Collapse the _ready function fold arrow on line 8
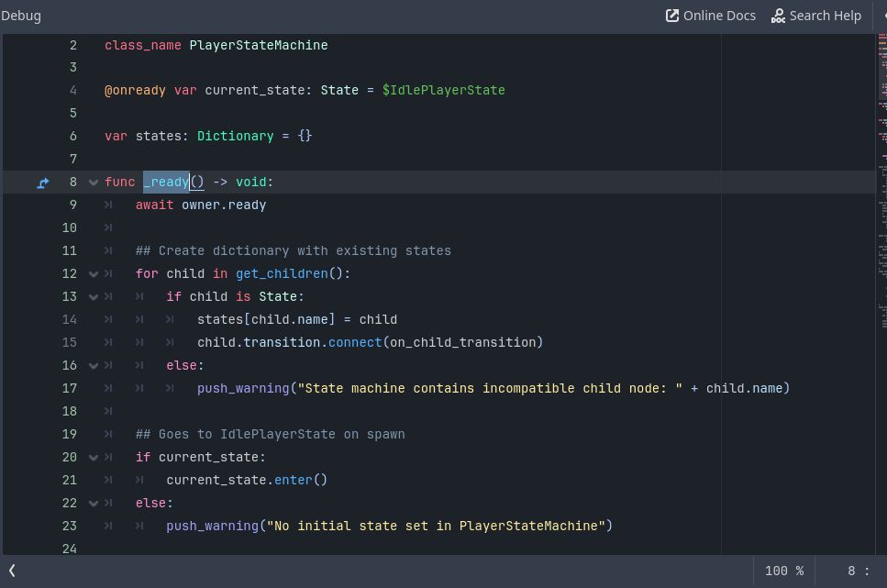 [x=94, y=183]
